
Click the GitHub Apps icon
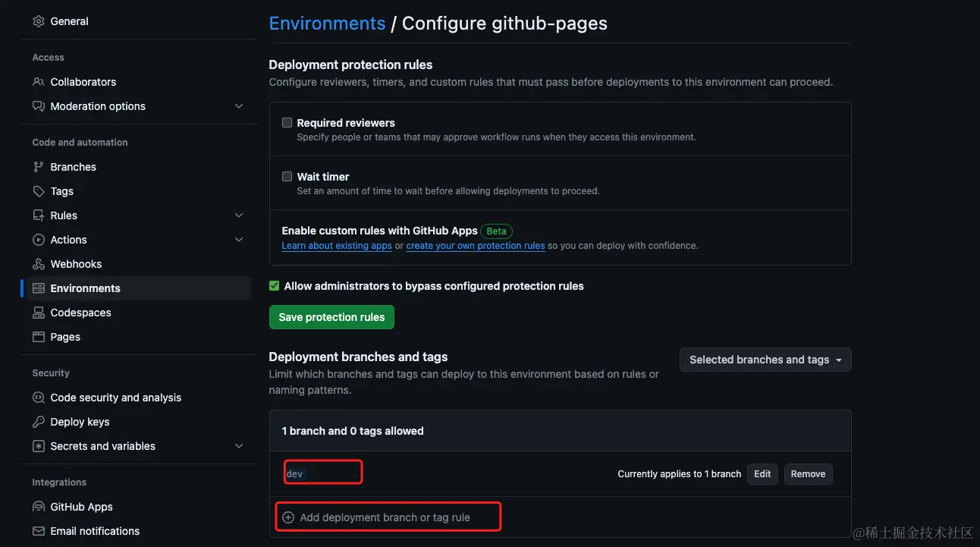click(39, 507)
